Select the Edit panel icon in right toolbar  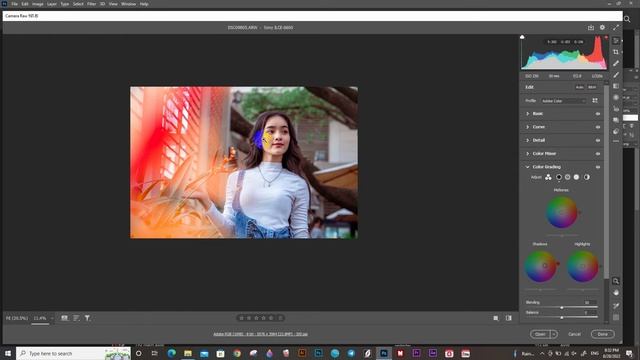pos(616,40)
